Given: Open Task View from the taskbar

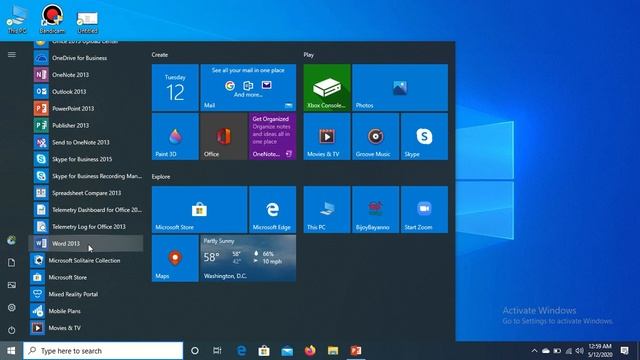Looking at the screenshot, I should click(x=217, y=351).
